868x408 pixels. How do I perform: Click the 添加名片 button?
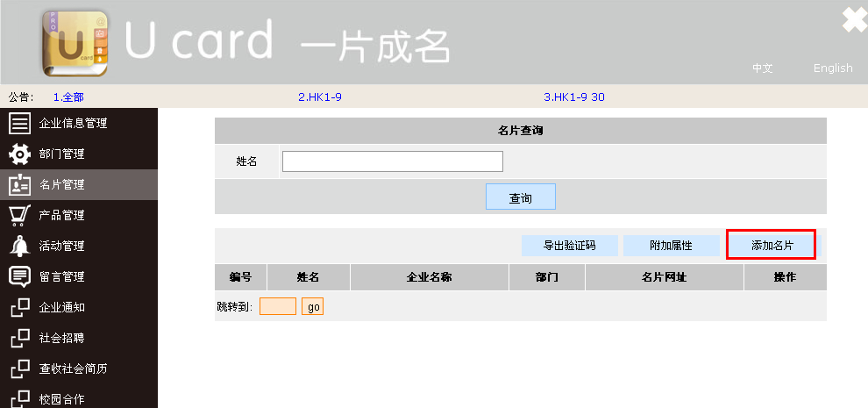tap(772, 246)
